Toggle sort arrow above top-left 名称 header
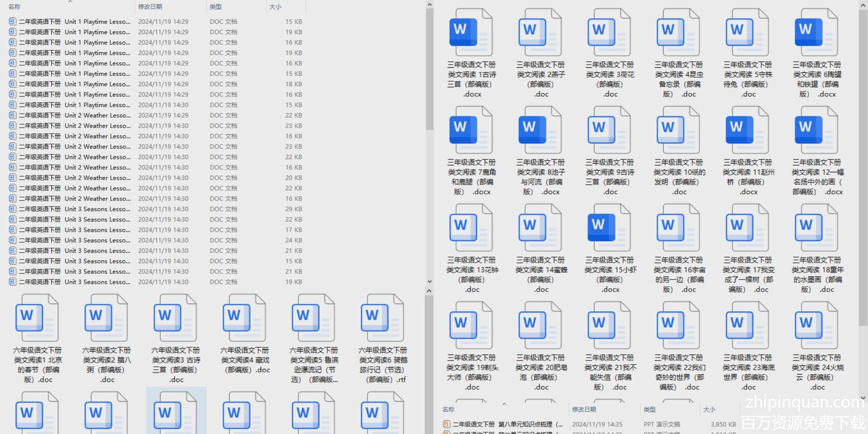This screenshot has width=868, height=434. [x=70, y=2]
